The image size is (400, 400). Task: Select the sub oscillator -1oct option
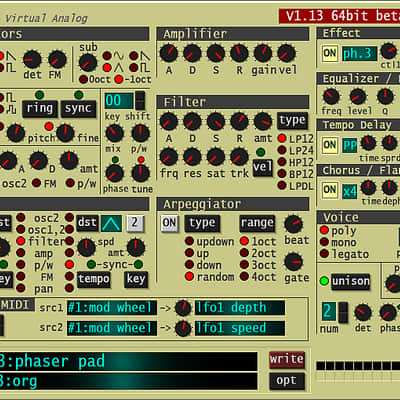pos(119,79)
